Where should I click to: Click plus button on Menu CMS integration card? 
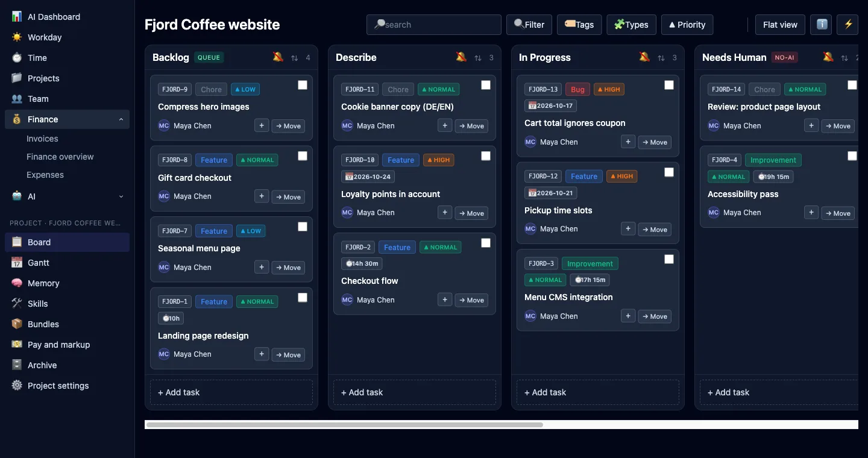(x=628, y=316)
